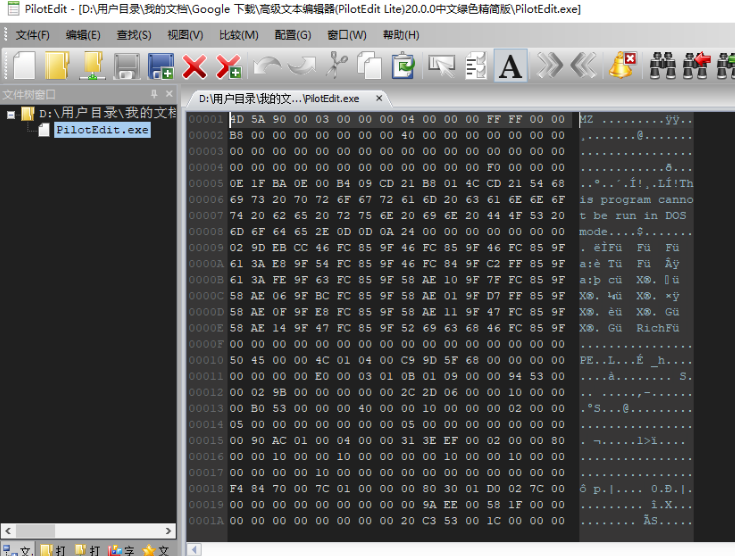Click binoculars with red arrow icon

coord(697,65)
